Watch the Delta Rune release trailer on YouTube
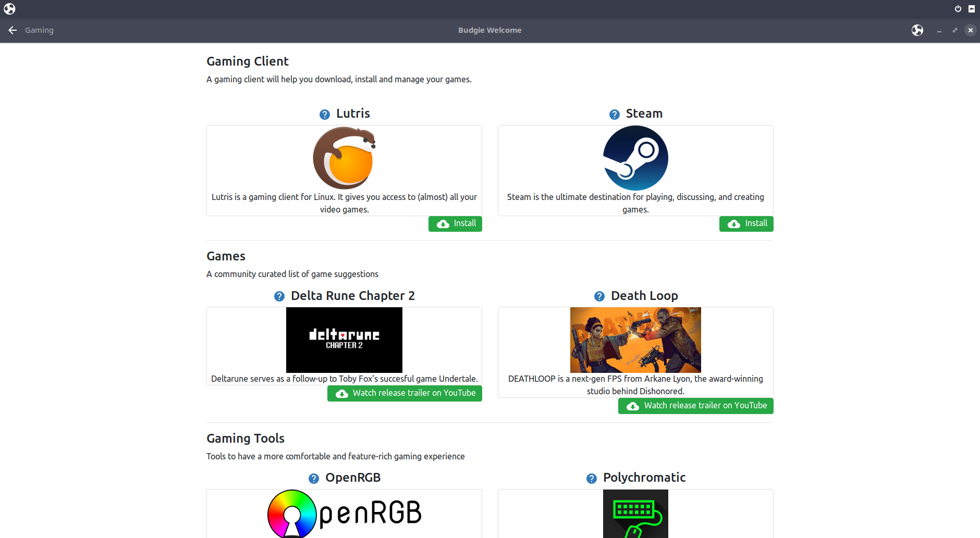The width and height of the screenshot is (980, 538). pyautogui.click(x=405, y=393)
